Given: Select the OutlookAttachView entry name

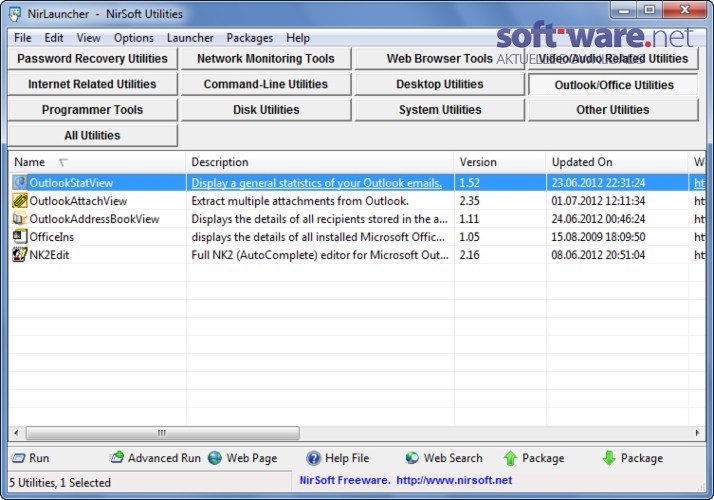Looking at the screenshot, I should [x=78, y=201].
